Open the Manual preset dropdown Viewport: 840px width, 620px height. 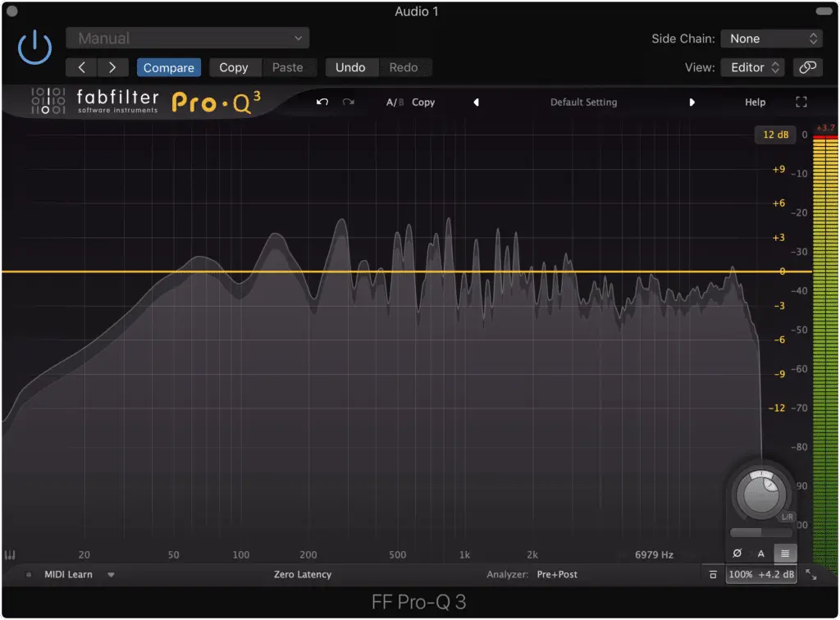click(x=188, y=38)
